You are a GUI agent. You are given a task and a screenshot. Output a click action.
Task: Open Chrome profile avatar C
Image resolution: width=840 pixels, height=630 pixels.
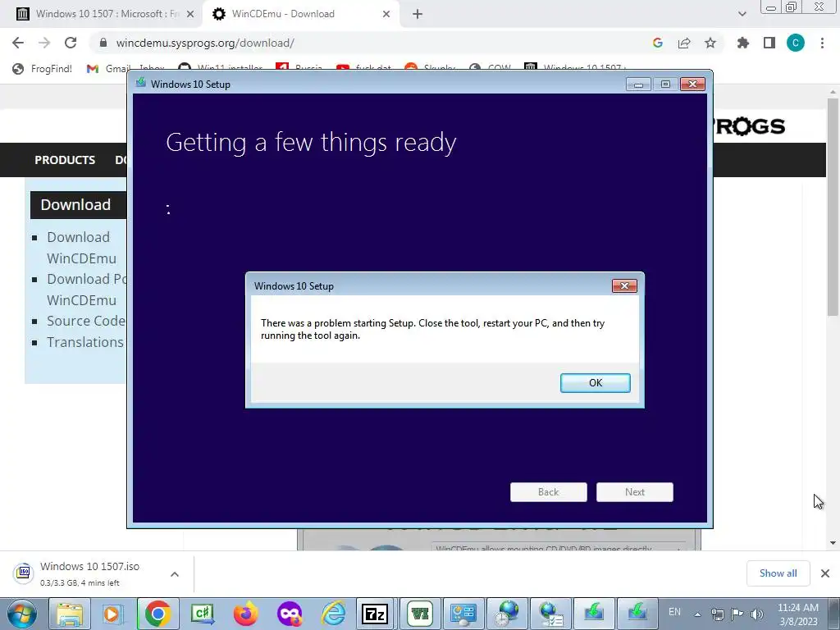click(x=796, y=43)
